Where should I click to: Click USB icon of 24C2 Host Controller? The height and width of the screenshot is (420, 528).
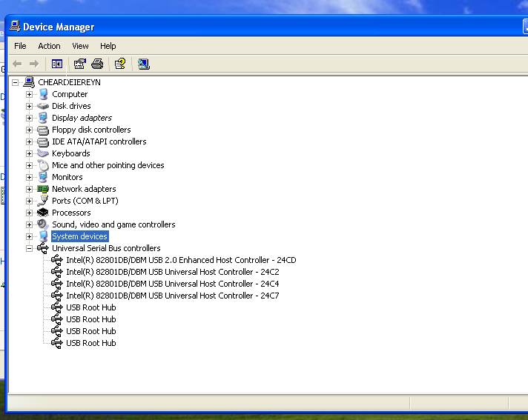click(x=57, y=272)
